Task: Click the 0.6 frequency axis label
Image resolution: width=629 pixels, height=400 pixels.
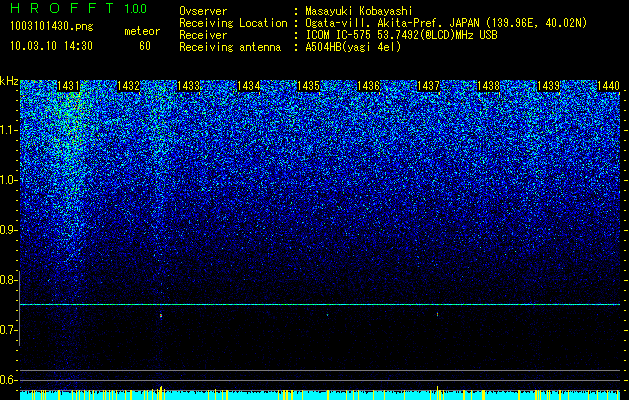Action: [x=8, y=380]
